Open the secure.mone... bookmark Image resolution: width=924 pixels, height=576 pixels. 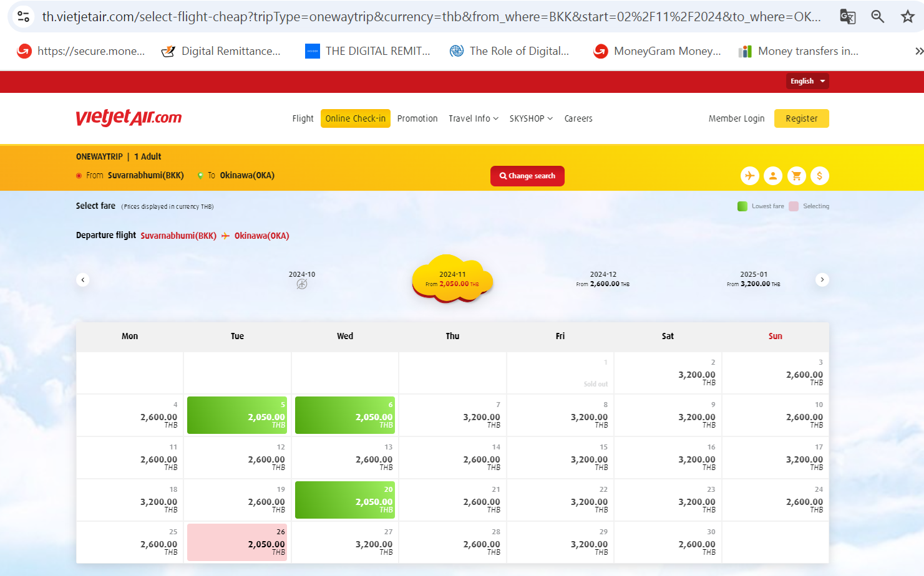(81, 51)
